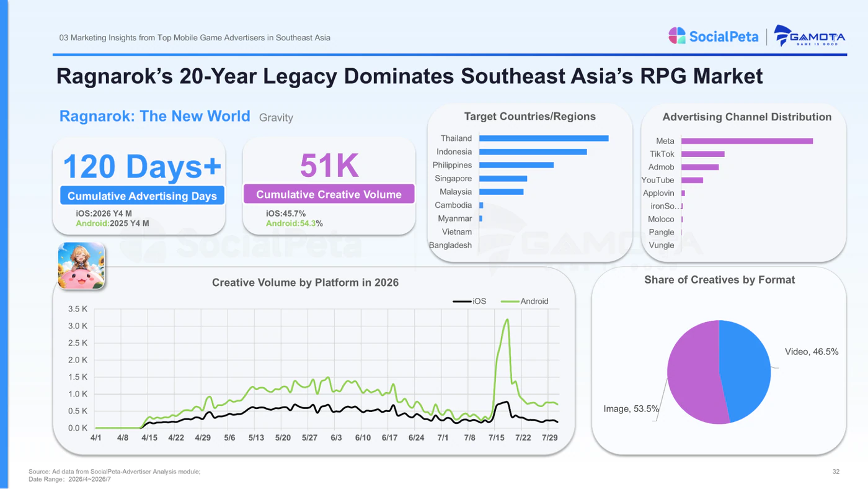Click the 3.5 K y-axis value
Screen dimensions: 868x489
(x=78, y=309)
